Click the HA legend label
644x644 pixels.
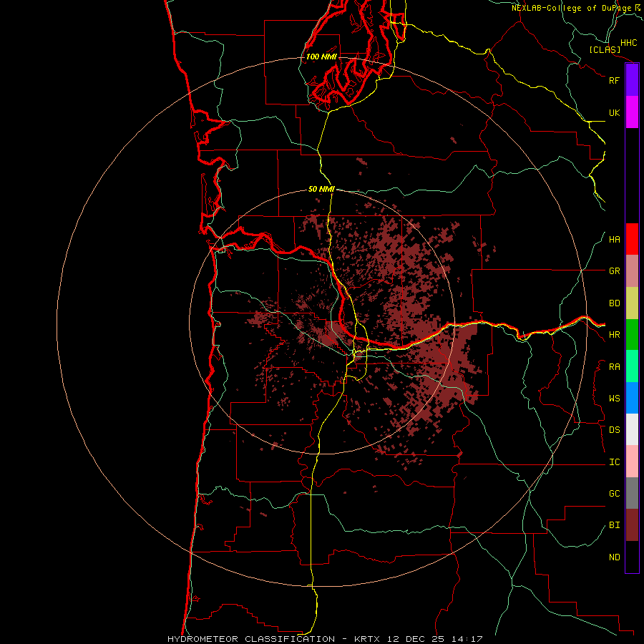[614, 240]
